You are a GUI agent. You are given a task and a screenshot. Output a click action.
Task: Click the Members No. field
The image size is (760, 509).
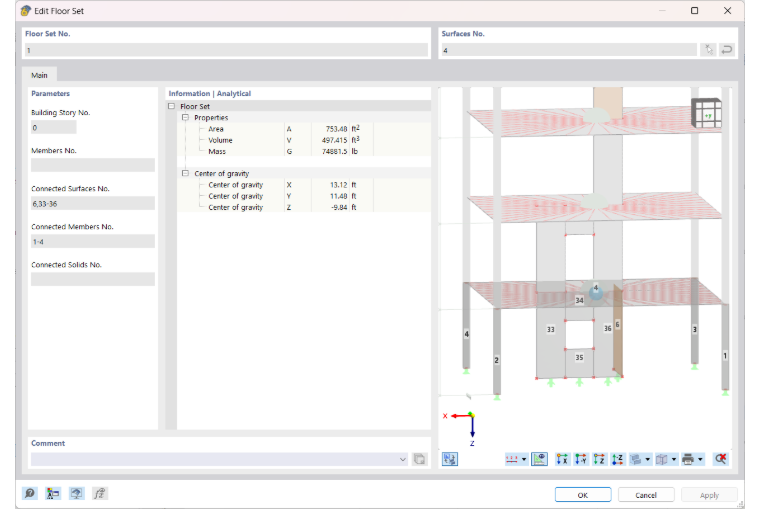(x=93, y=165)
